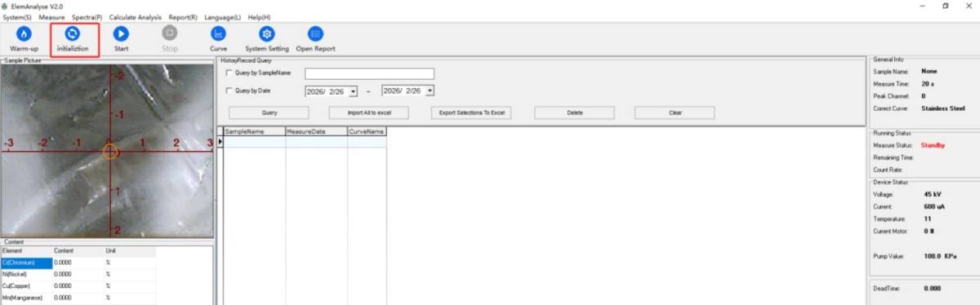The height and width of the screenshot is (305, 980).
Task: Click the Unit column header
Action: coord(129,250)
